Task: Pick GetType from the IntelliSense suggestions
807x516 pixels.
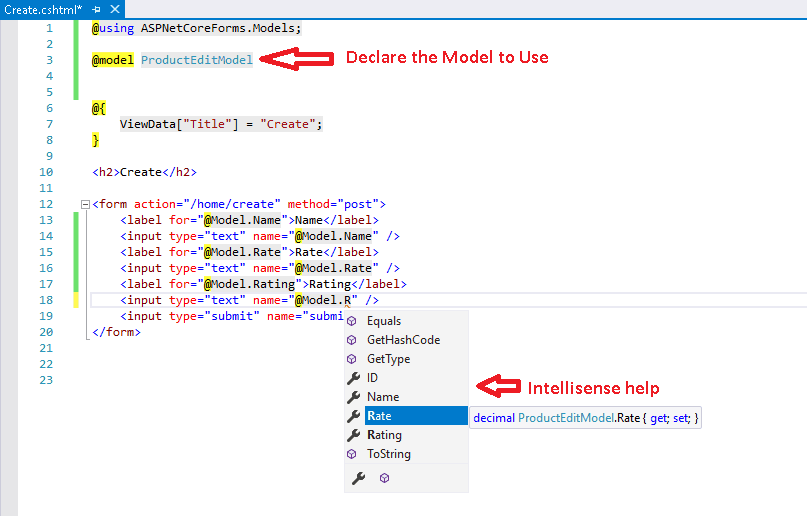Action: click(388, 359)
